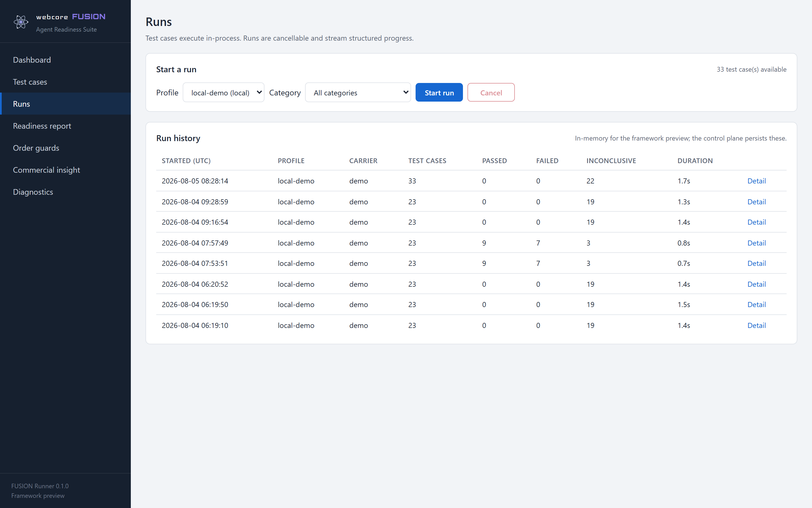The image size is (812, 508).
Task: Click the Run history heading
Action: [x=178, y=138]
